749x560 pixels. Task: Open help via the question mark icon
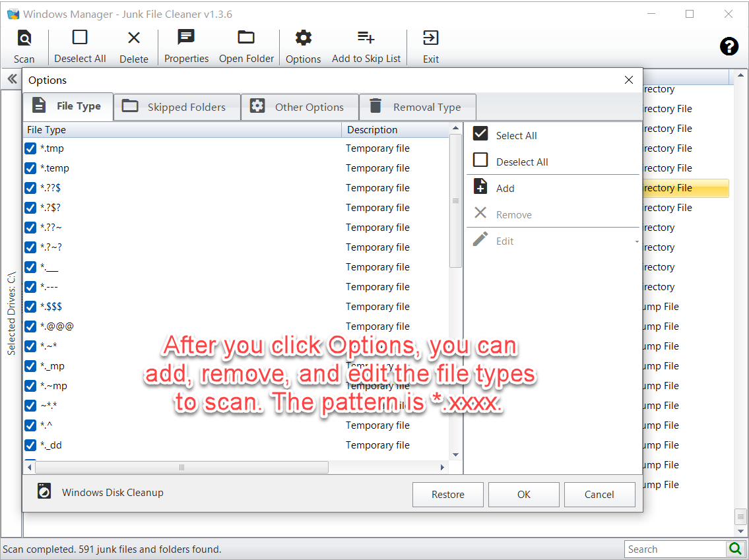(729, 46)
